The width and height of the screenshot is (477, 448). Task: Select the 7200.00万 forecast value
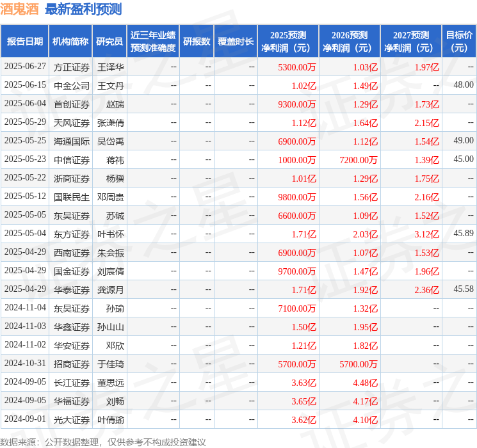click(x=359, y=160)
